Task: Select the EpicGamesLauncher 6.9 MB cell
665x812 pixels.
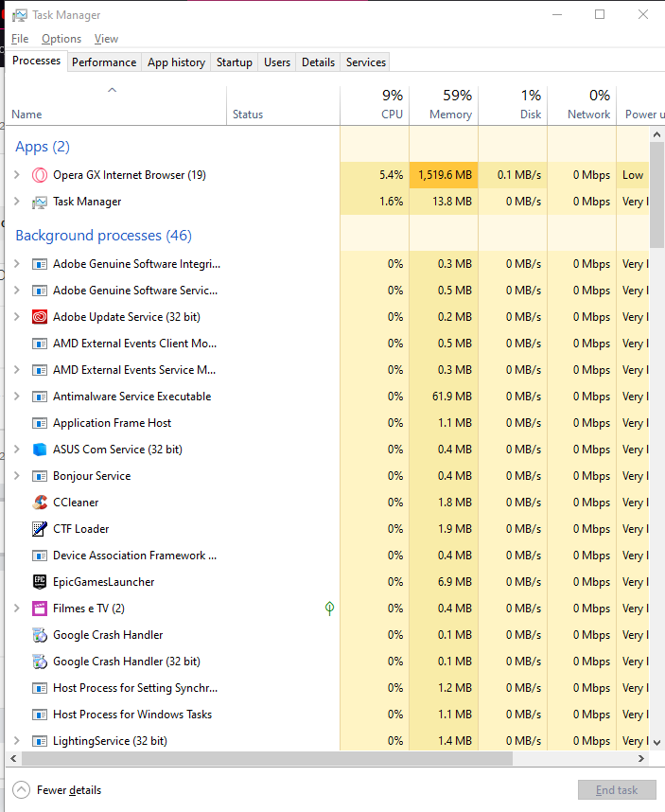Action: (x=444, y=582)
